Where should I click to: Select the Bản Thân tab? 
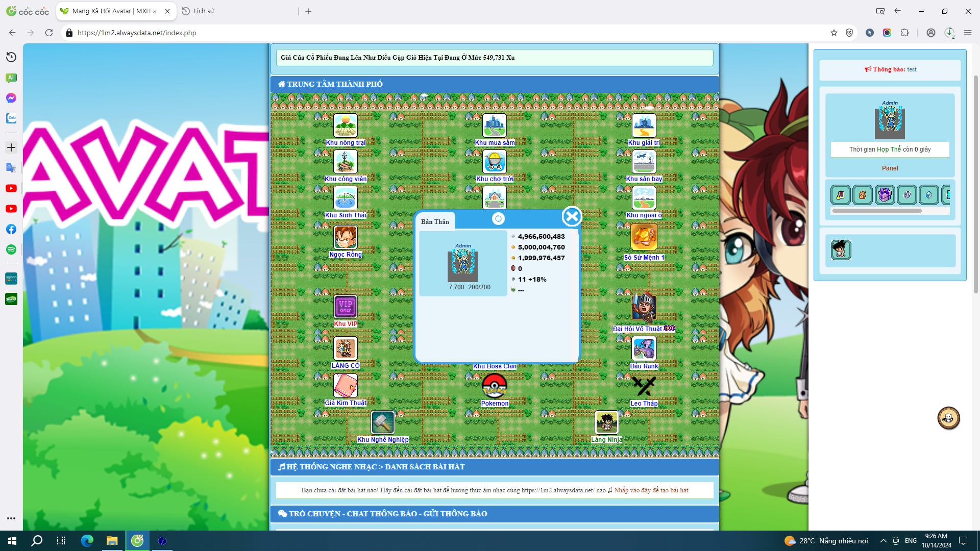[435, 222]
